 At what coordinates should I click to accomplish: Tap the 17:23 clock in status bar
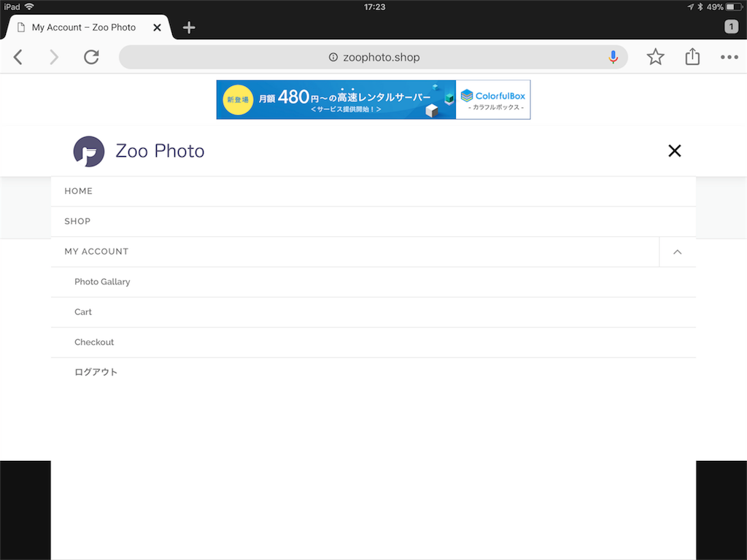point(374,7)
